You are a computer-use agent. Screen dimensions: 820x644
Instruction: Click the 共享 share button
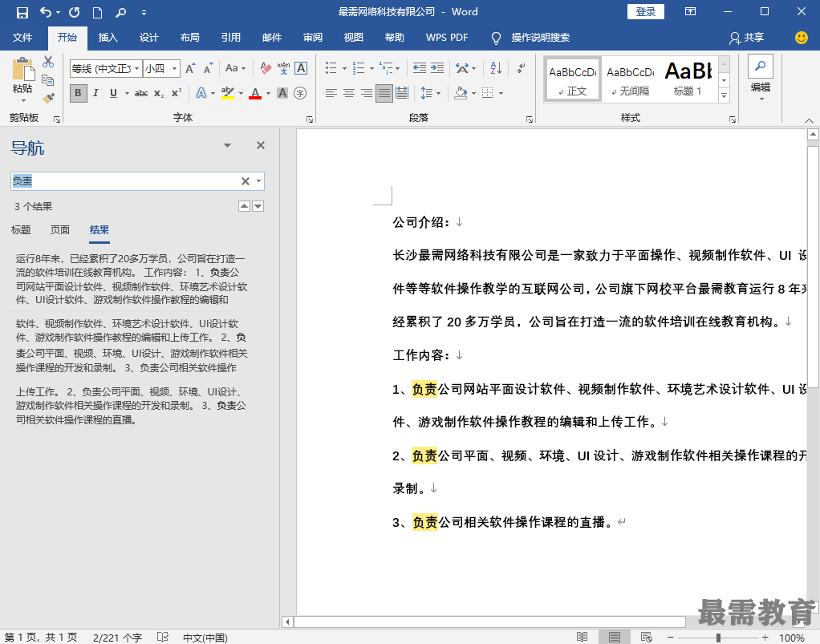pos(747,38)
